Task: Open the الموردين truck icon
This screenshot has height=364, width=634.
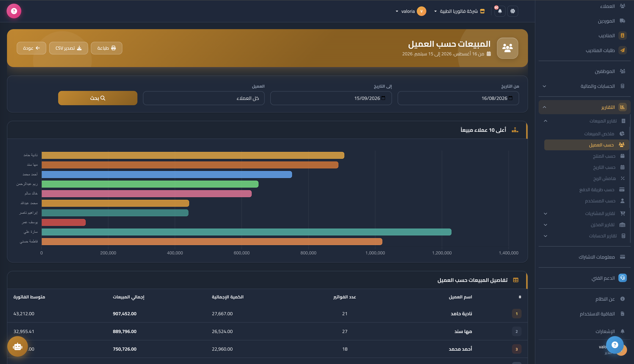Action: pyautogui.click(x=622, y=21)
